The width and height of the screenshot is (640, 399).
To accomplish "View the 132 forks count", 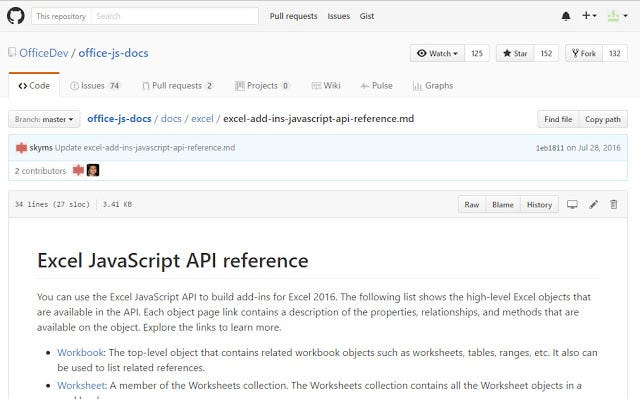I will tap(615, 53).
